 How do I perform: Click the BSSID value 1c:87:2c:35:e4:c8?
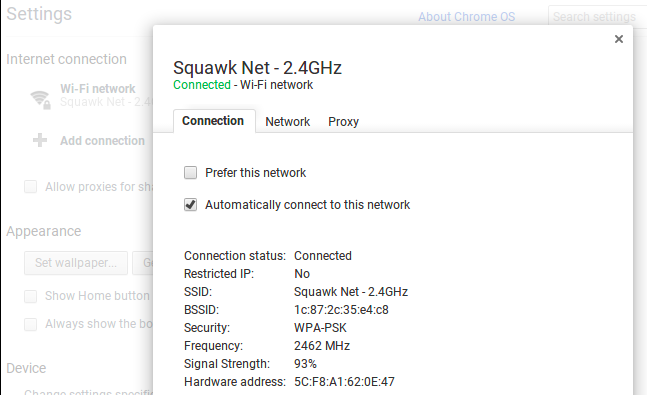pyautogui.click(x=341, y=310)
